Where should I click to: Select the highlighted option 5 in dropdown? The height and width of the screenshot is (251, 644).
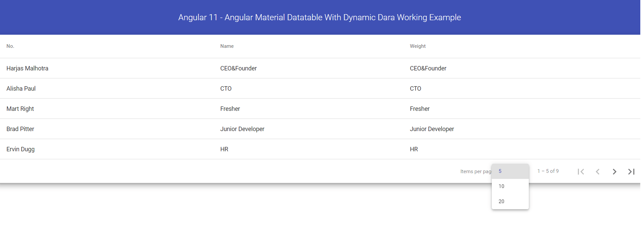coord(500,171)
